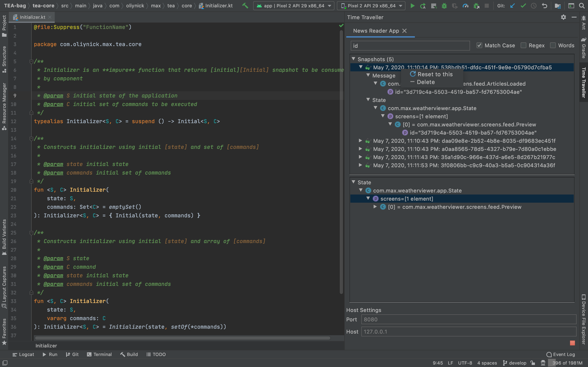588x367 pixels.
Task: Click the Search Everywhere magnifier icon
Action: click(582, 6)
